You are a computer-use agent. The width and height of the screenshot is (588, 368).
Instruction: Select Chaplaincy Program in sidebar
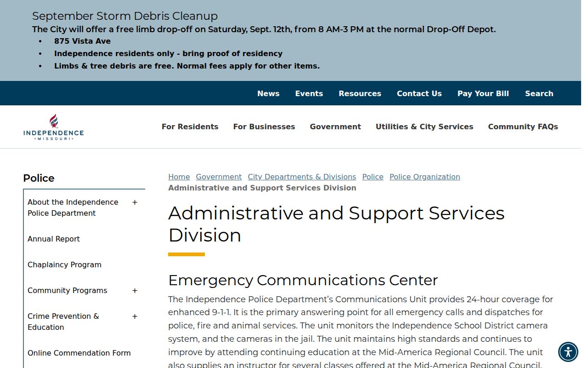click(64, 265)
